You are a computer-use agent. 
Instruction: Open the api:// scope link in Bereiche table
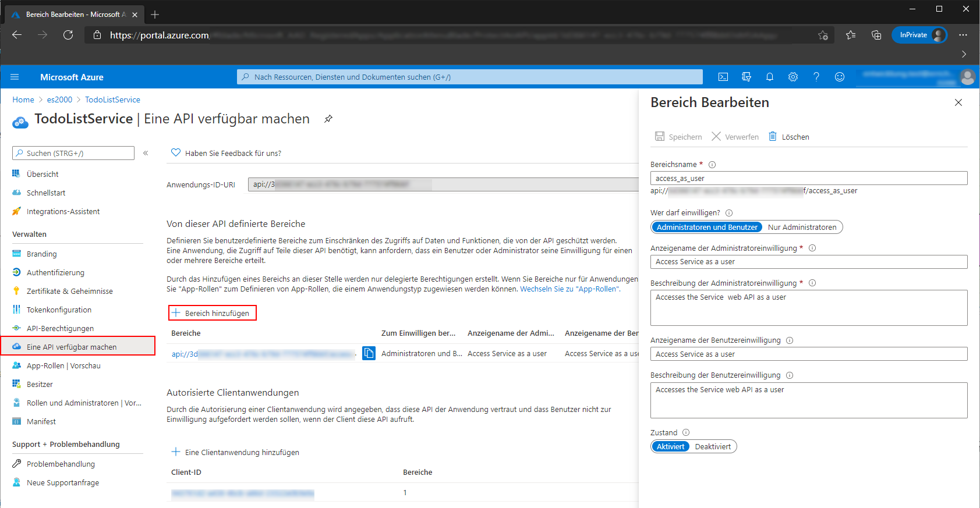click(x=263, y=354)
